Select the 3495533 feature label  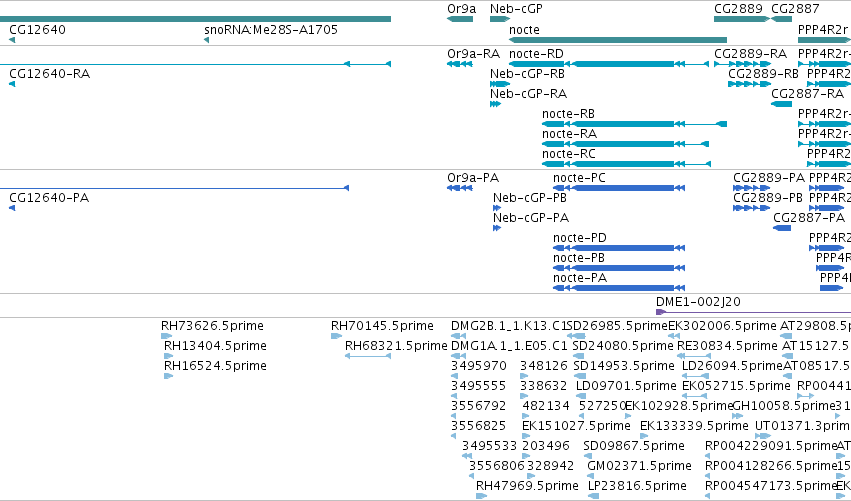490,447
